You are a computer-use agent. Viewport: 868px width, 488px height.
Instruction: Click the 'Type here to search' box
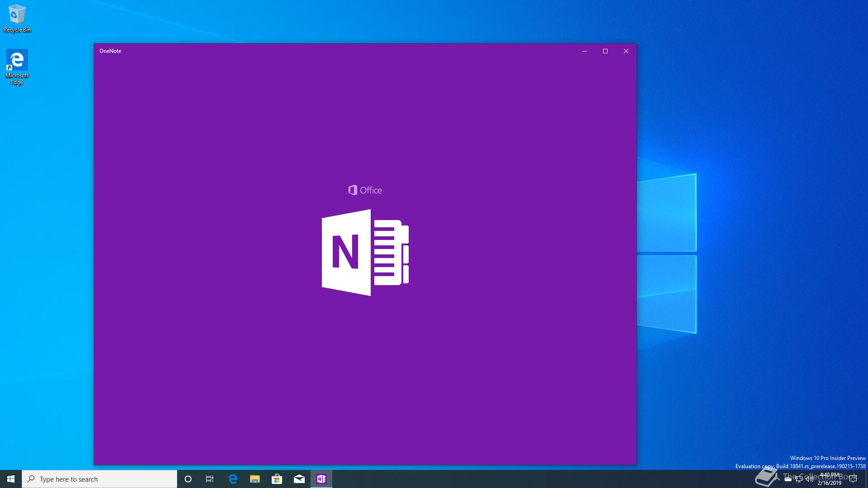(99, 479)
